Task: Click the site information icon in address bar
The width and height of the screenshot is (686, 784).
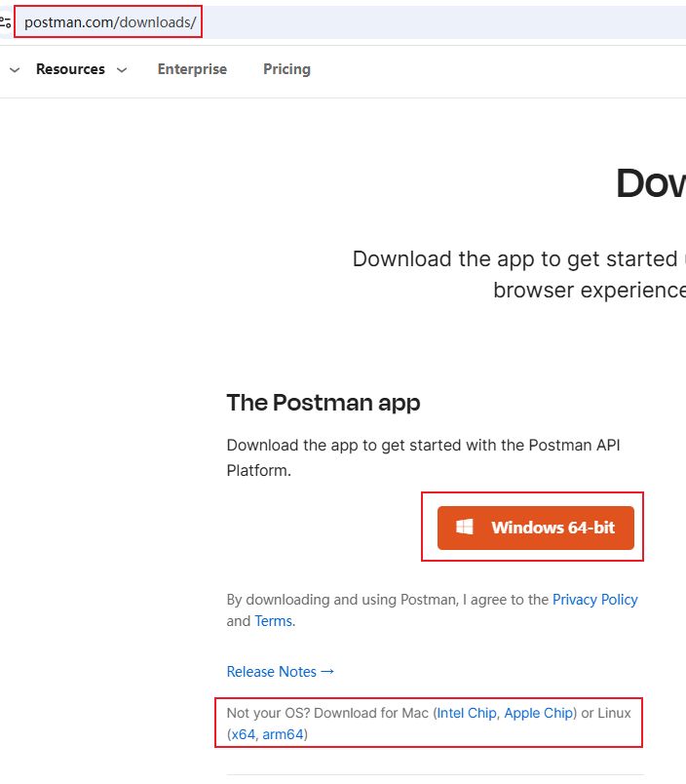Action: coord(5,21)
